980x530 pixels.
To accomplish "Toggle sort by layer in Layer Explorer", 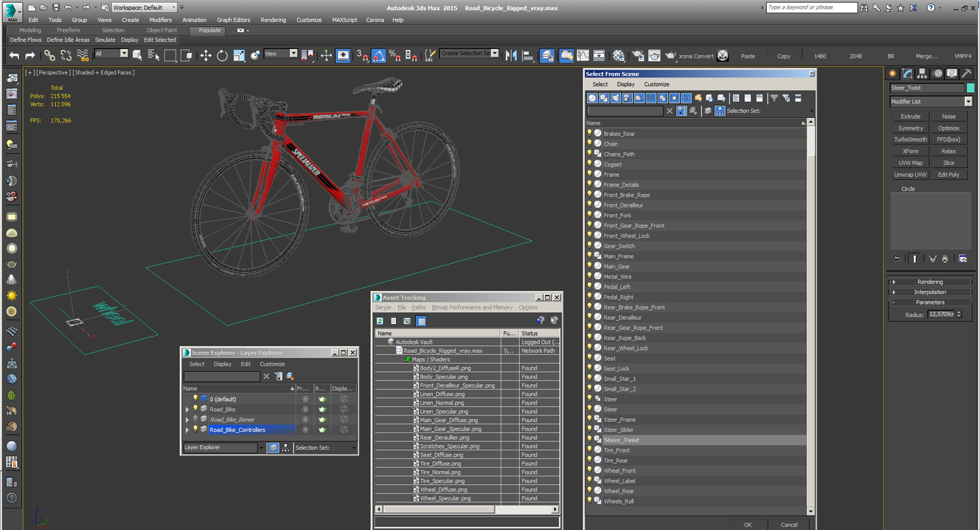I will pyautogui.click(x=273, y=448).
